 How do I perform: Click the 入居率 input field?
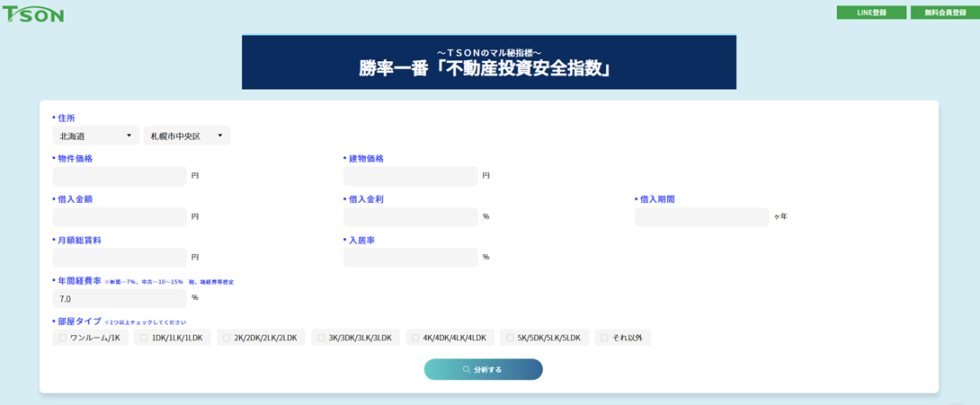click(410, 258)
